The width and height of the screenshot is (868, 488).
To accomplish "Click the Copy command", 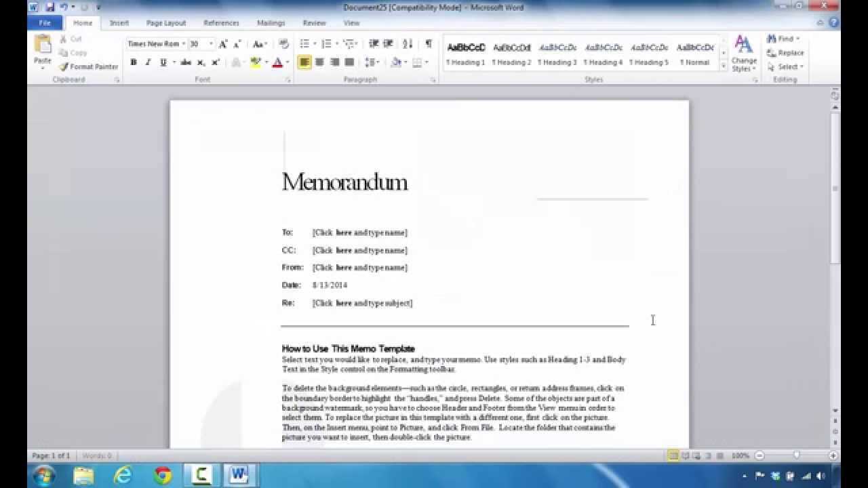I will 73,53.
